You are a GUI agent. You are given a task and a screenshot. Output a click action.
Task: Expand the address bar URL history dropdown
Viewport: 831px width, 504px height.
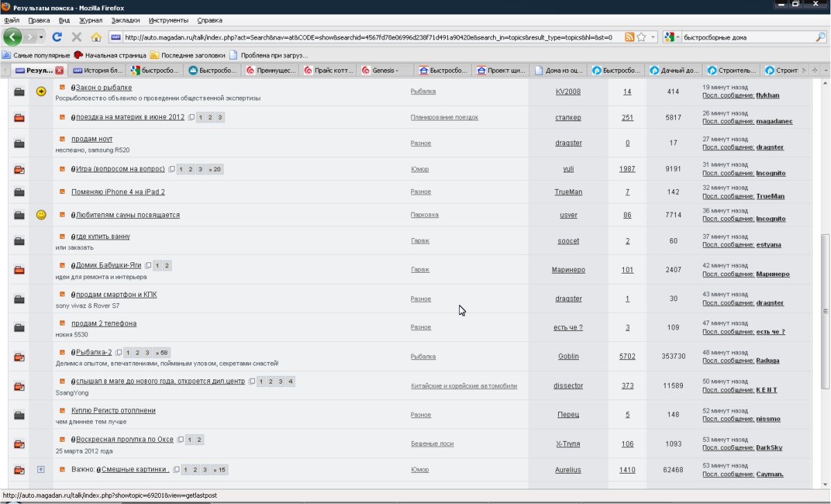click(x=652, y=37)
